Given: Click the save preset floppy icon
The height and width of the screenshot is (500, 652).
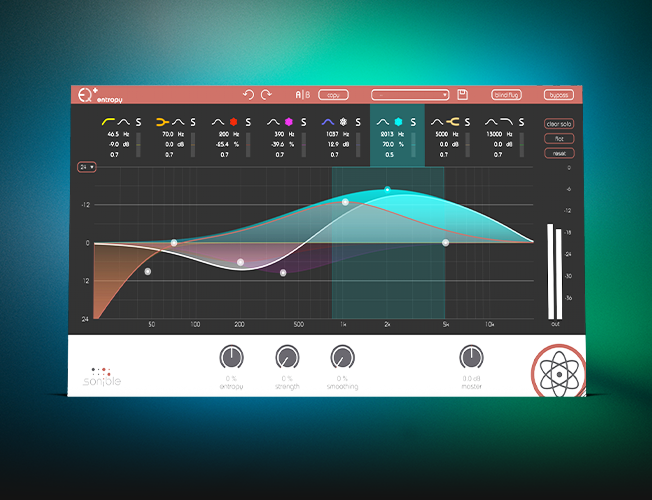Looking at the screenshot, I should [x=462, y=95].
